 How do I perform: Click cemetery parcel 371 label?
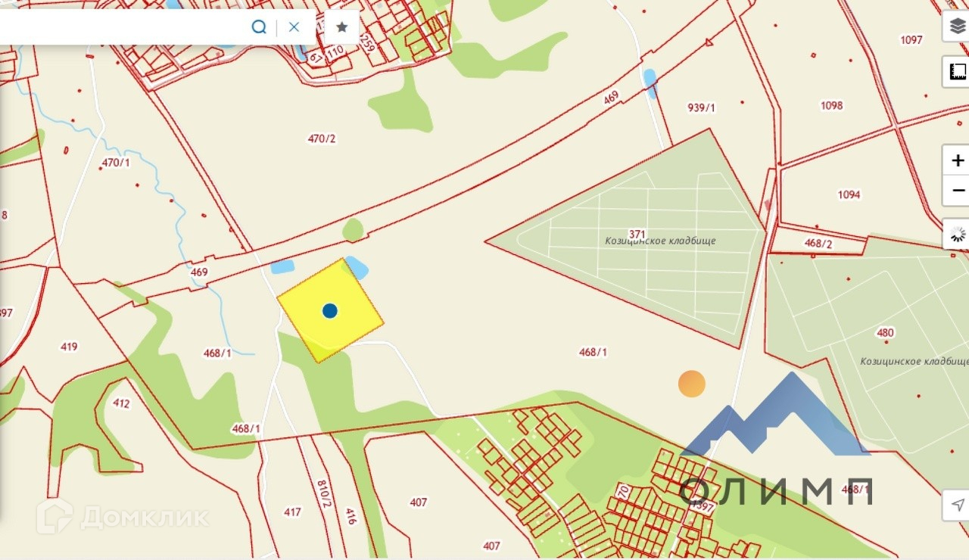pyautogui.click(x=637, y=234)
